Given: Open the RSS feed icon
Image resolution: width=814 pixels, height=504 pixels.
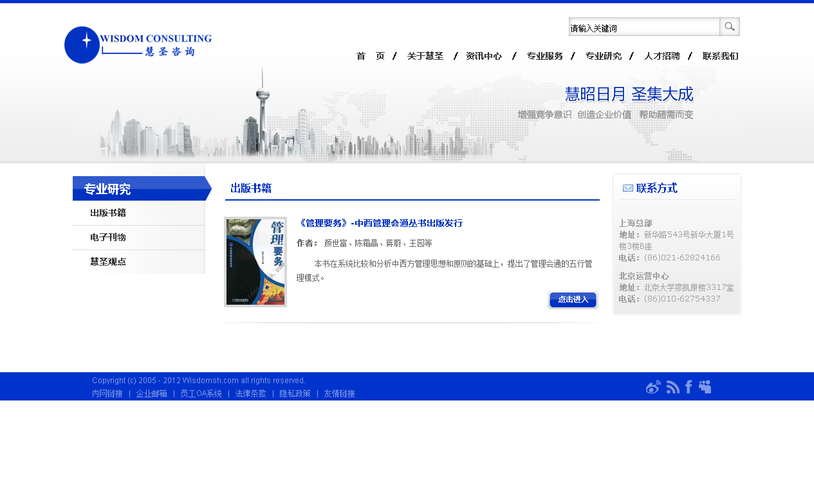Looking at the screenshot, I should click(672, 387).
